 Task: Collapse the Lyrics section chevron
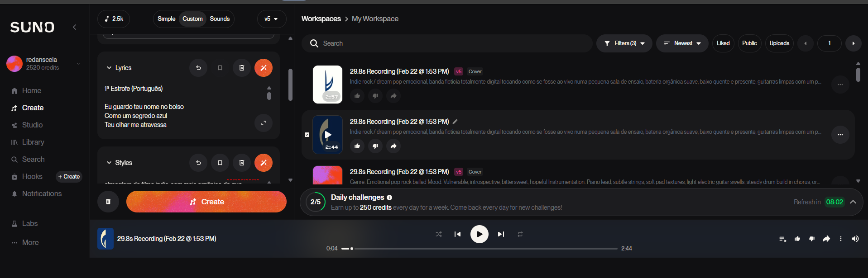tap(109, 68)
